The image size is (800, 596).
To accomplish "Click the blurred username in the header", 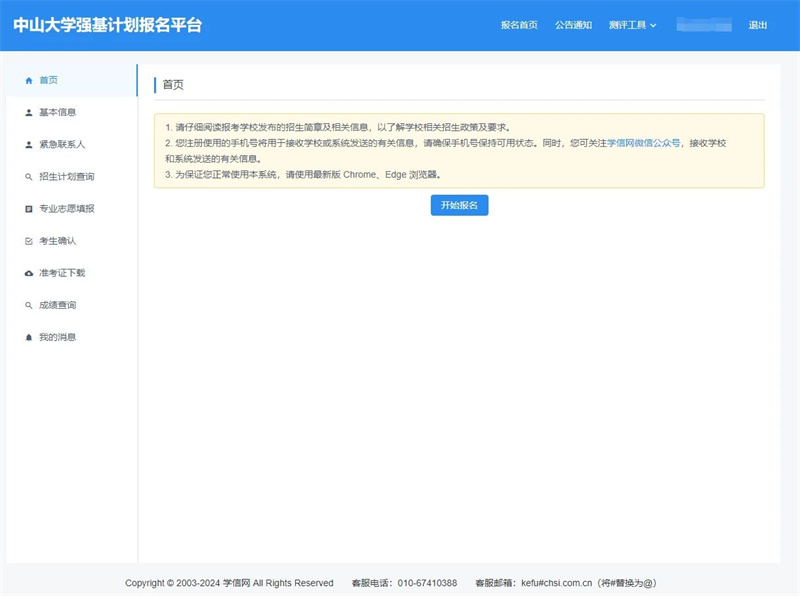I will click(x=704, y=24).
